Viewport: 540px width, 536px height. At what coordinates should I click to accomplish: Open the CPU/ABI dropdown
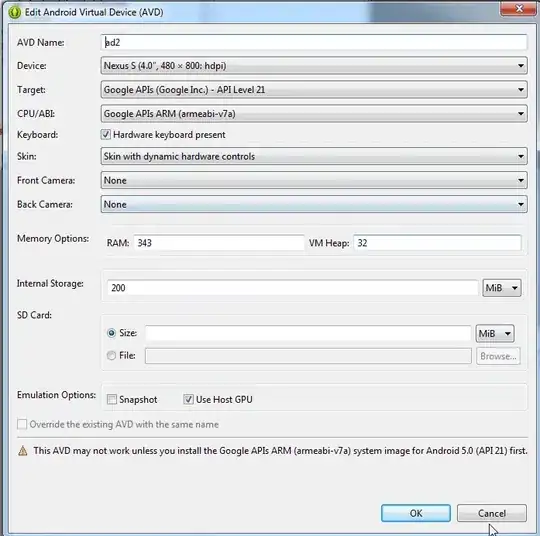[x=314, y=114]
